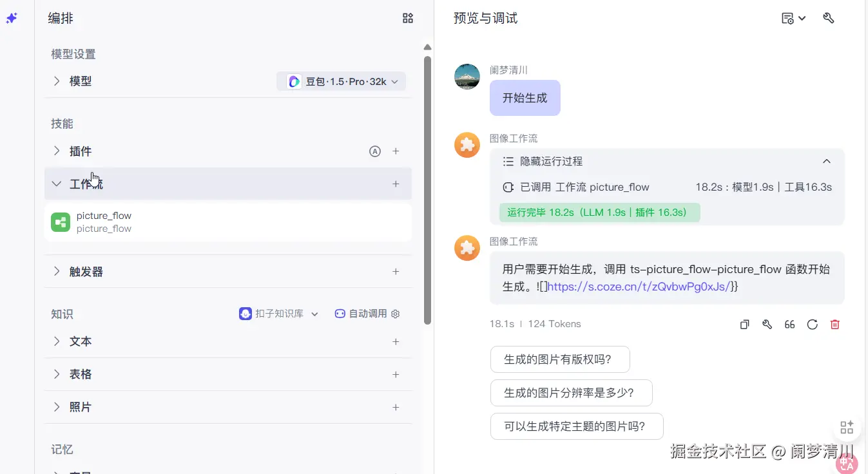The image size is (868, 474).
Task: Delete the message with the red trash icon
Action: pyautogui.click(x=834, y=325)
